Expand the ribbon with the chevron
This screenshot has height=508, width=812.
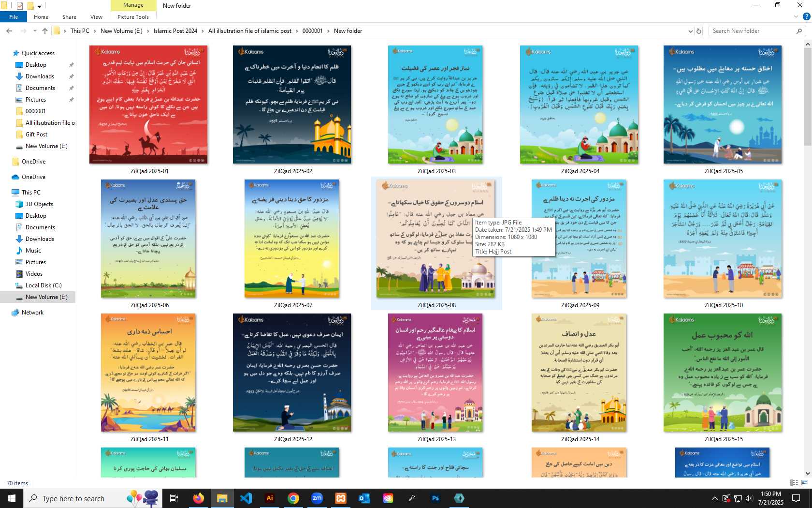point(796,16)
